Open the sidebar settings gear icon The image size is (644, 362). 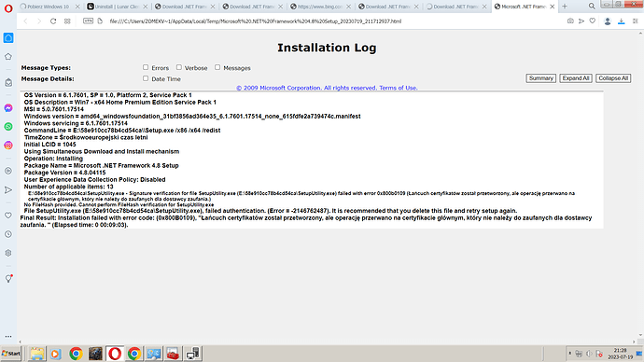(x=8, y=253)
